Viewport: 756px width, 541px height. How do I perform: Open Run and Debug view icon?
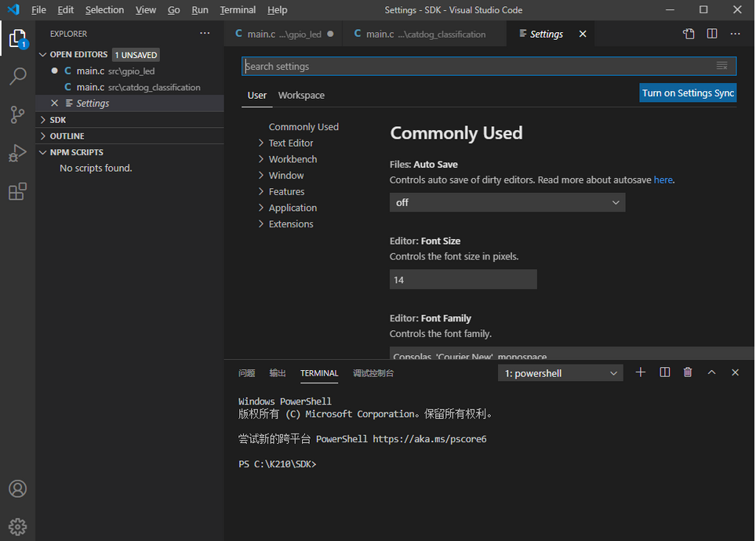(18, 154)
